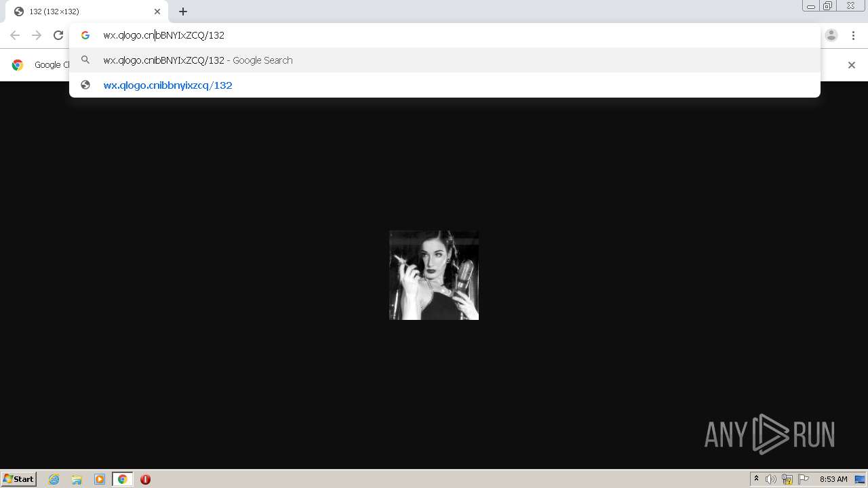Open Windows Media Player from taskbar
This screenshot has width=868, height=488.
tap(100, 479)
